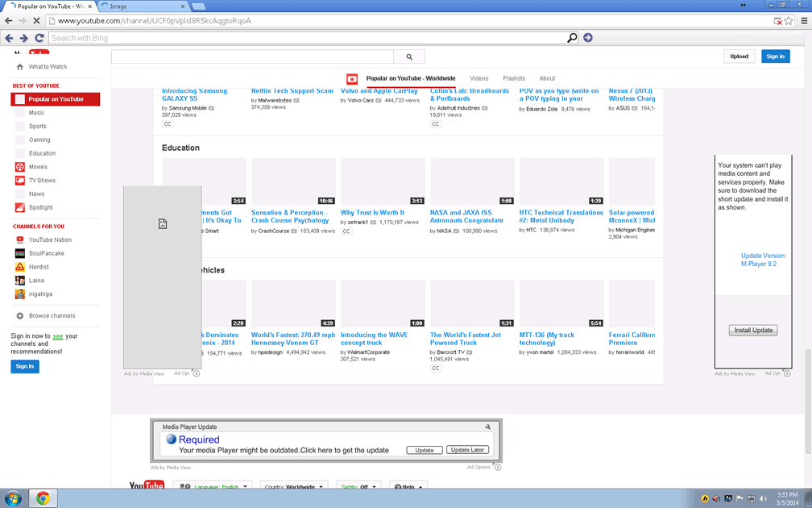Expand the Safety: Off dropdown

click(359, 487)
